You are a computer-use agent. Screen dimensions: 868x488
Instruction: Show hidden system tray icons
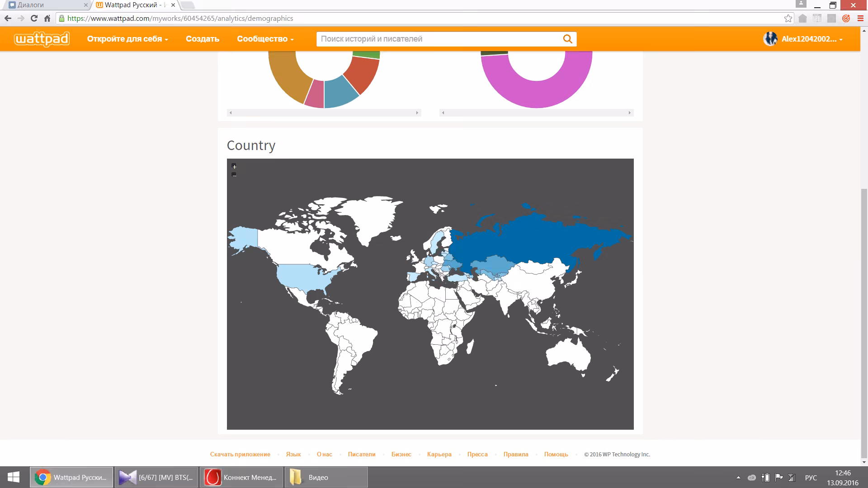pos(738,478)
